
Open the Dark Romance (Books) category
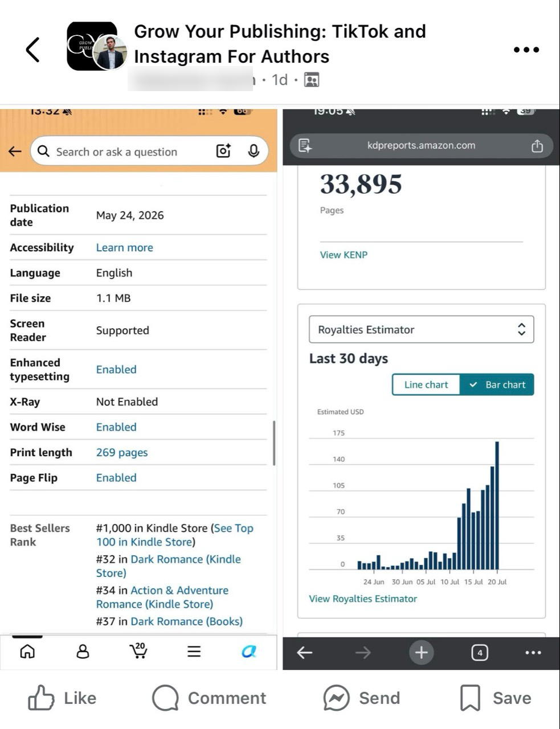[187, 621]
